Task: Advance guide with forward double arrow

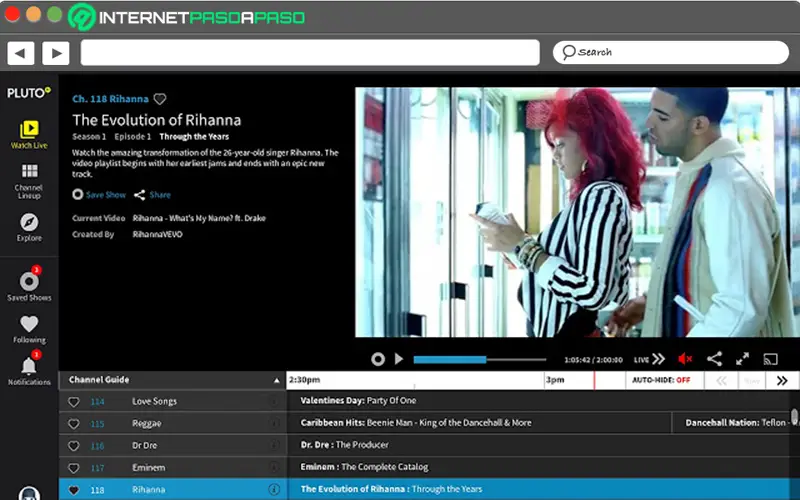Action: coord(782,381)
